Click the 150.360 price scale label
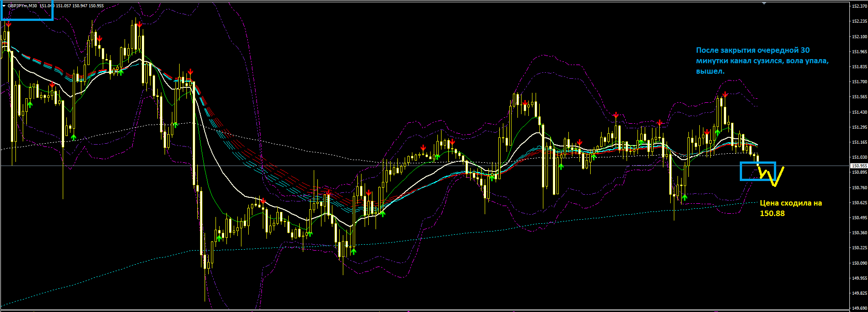 click(x=859, y=232)
